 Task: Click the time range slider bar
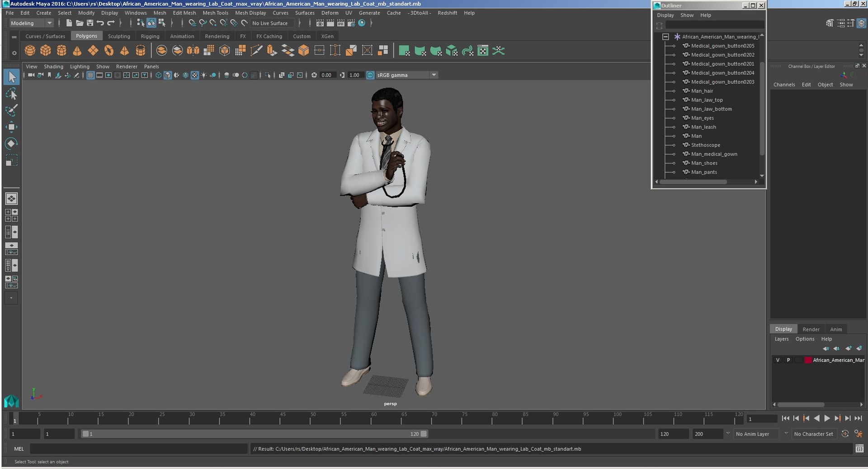tap(254, 434)
